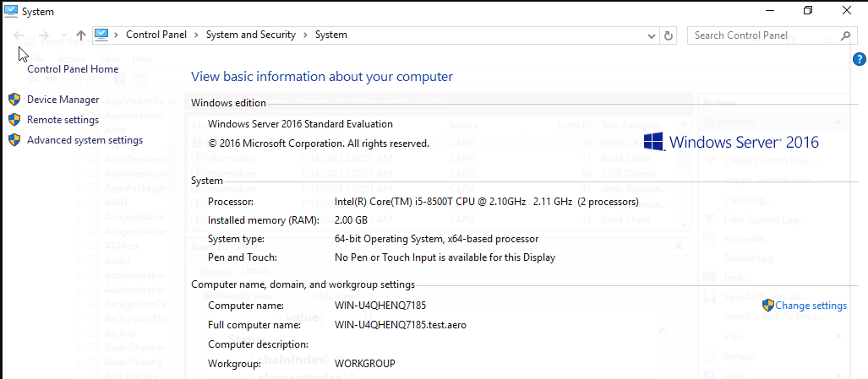Screen dimensions: 868x379
Task: Refresh the System page via address bar
Action: click(x=669, y=35)
